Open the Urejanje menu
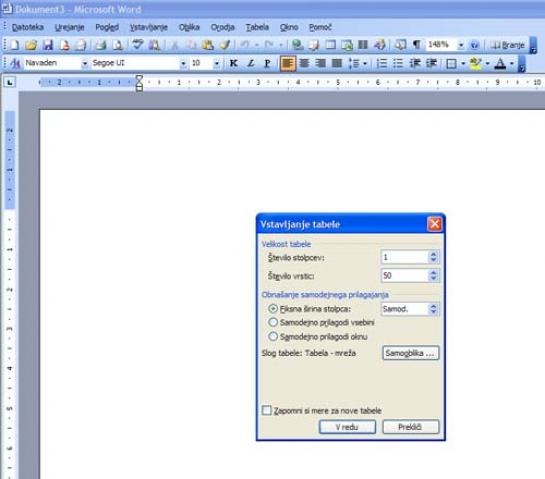Screen dimensions: 545x479 pyautogui.click(x=70, y=27)
